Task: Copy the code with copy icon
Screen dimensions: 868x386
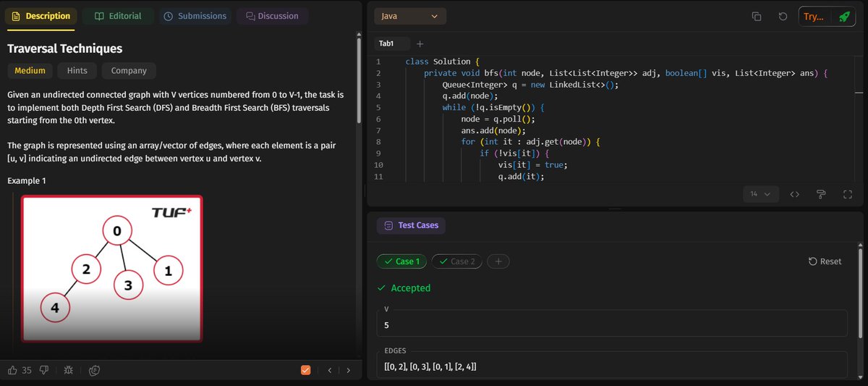Action: 757,16
